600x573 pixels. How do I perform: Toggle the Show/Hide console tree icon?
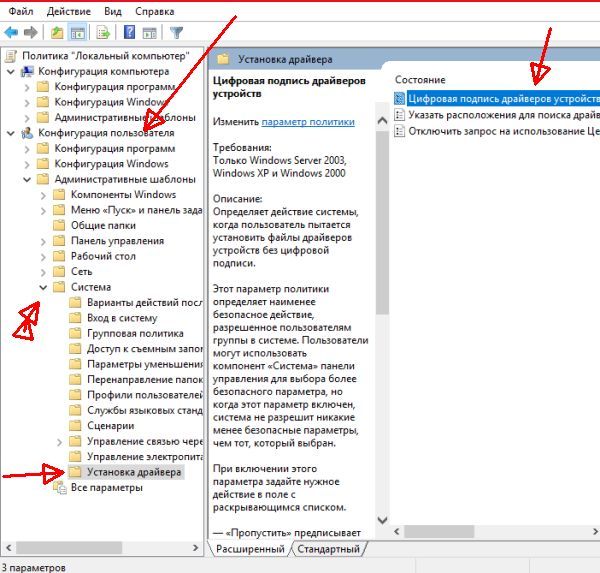click(x=78, y=33)
